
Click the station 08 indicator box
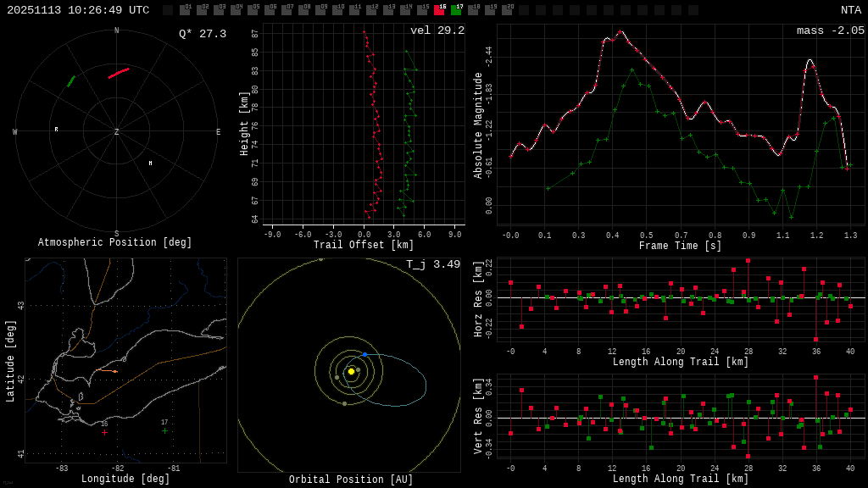303,9
